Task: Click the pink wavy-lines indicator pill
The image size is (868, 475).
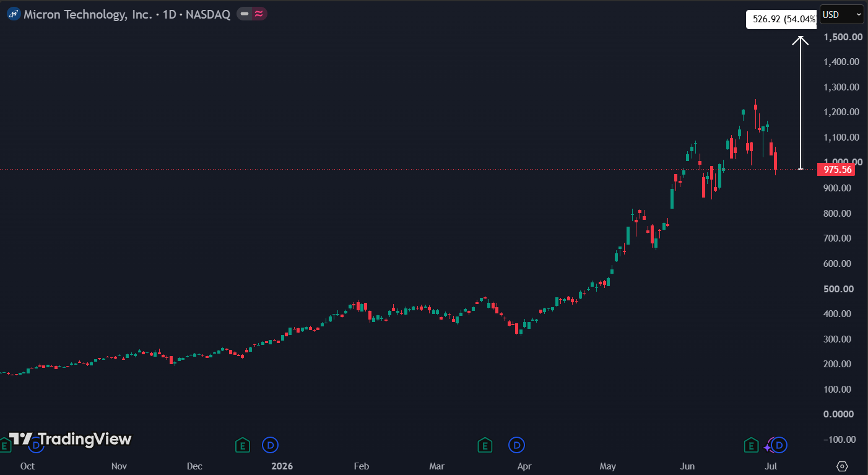Action: 259,14
